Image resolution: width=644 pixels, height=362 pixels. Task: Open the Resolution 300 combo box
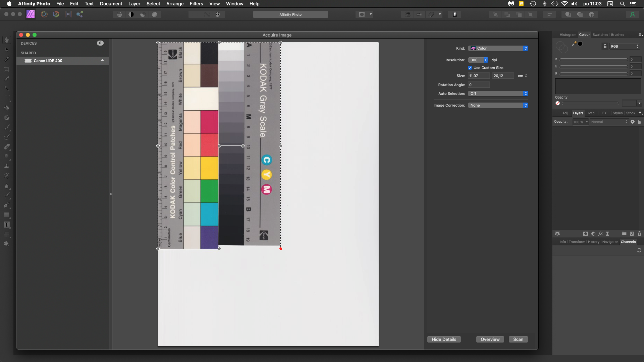pyautogui.click(x=478, y=60)
